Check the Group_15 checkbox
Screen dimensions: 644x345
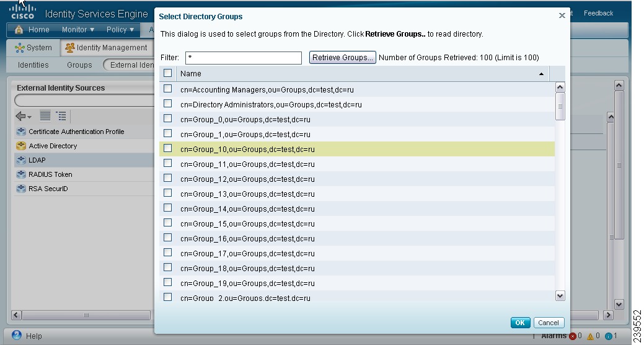click(x=167, y=223)
